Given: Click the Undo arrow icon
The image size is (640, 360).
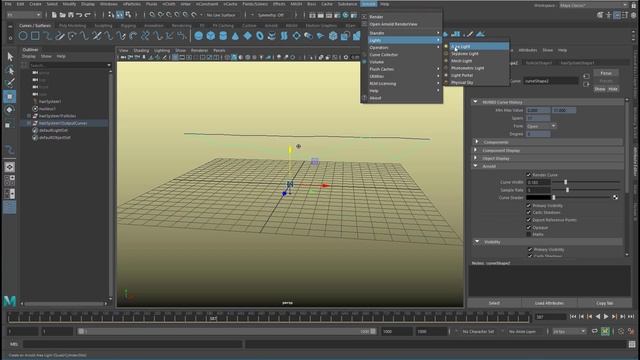Looking at the screenshot, I should (79, 15).
